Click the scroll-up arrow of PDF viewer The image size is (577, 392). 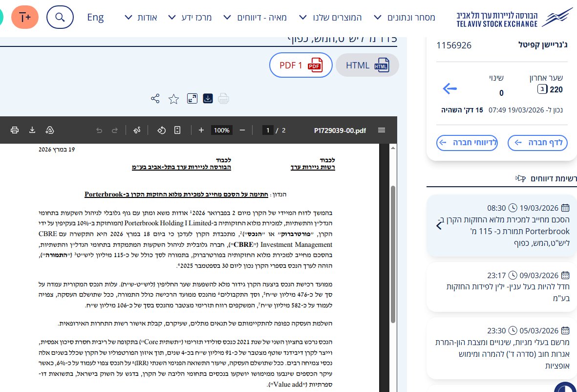tap(393, 148)
